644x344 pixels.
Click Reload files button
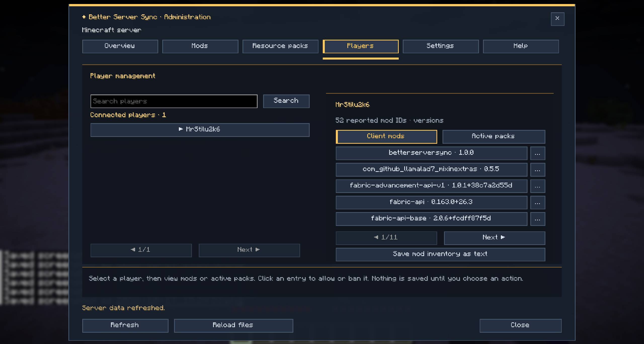pos(233,326)
